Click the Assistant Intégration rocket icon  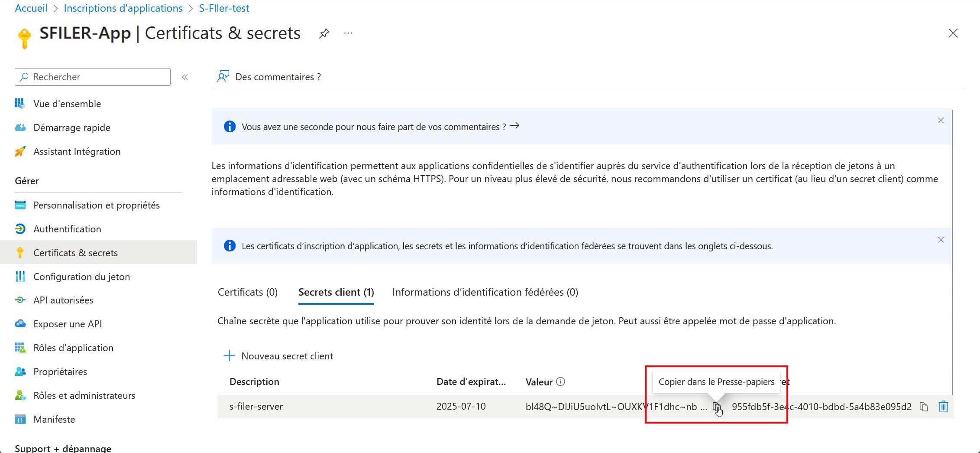[x=20, y=151]
